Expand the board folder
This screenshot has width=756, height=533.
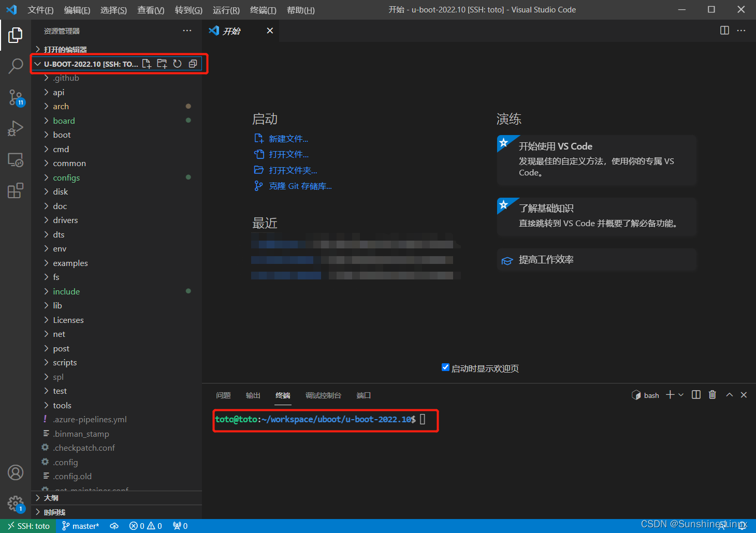coord(117,121)
